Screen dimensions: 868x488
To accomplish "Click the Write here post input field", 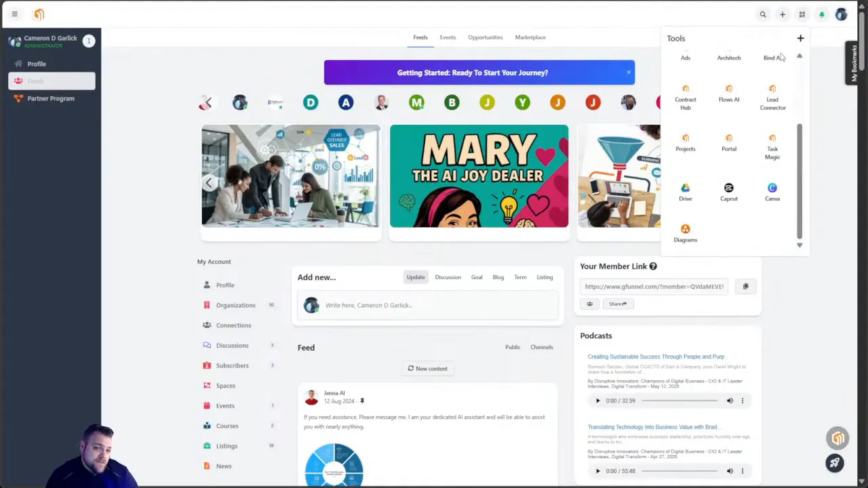I will click(x=427, y=305).
